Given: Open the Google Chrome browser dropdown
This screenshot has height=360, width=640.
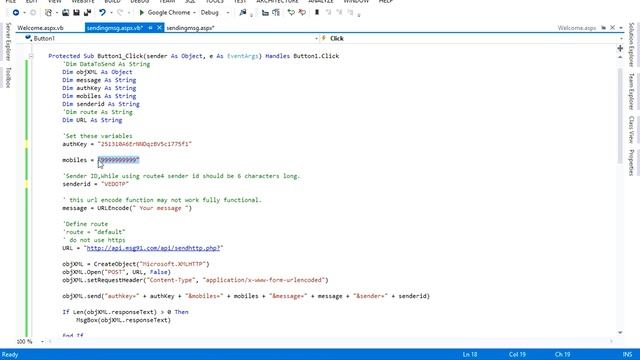Looking at the screenshot, I should point(194,13).
